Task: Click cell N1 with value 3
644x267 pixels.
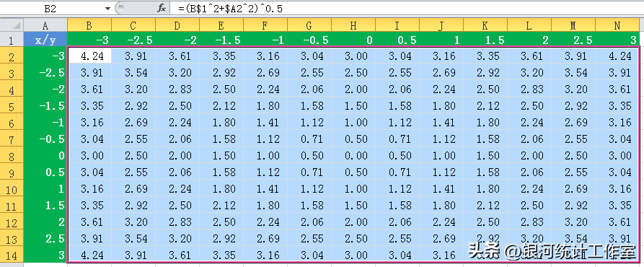Action: point(617,40)
